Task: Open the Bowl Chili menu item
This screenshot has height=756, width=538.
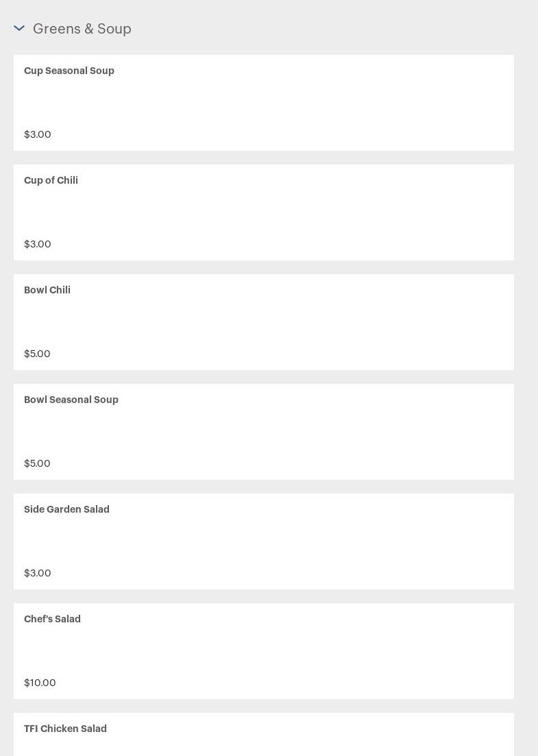Action: tap(47, 290)
